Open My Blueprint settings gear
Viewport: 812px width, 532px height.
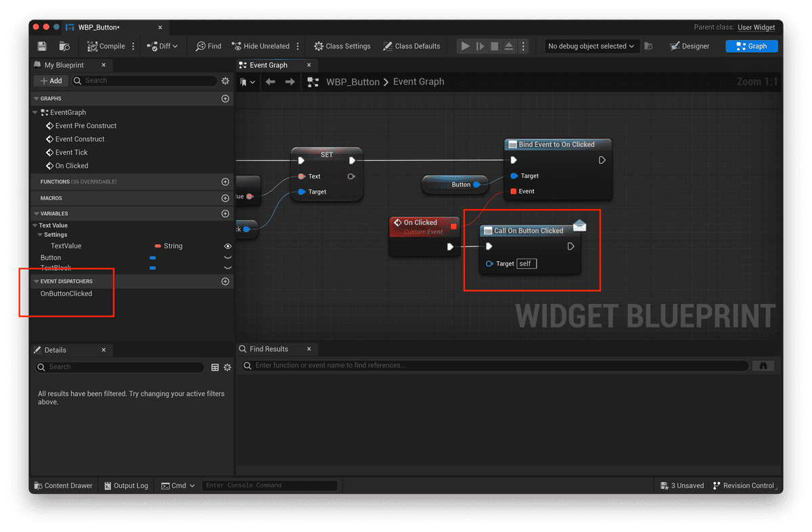pos(225,81)
